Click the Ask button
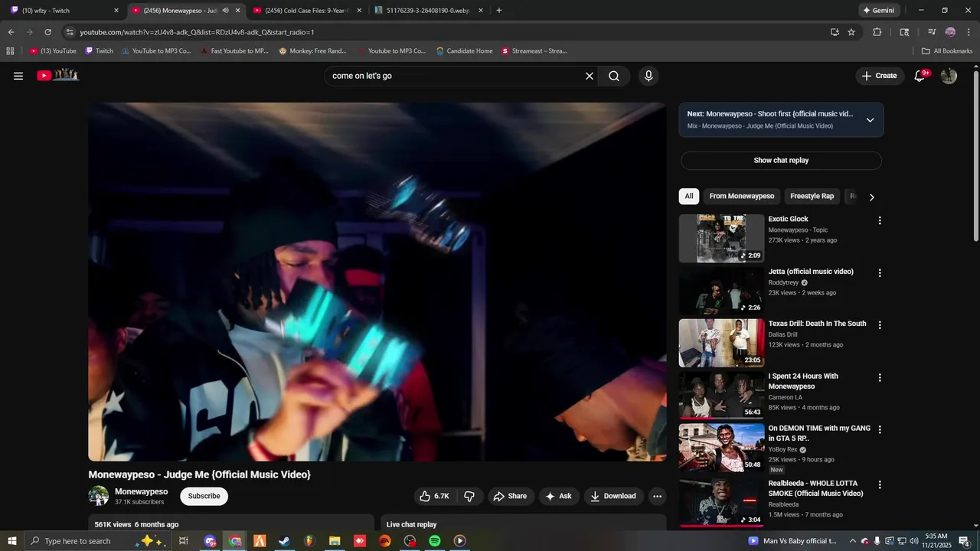 click(x=558, y=496)
